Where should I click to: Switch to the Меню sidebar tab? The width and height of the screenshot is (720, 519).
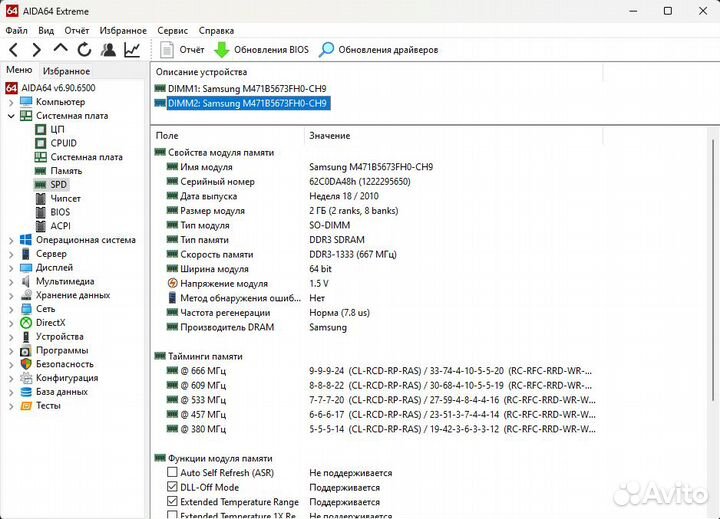19,70
